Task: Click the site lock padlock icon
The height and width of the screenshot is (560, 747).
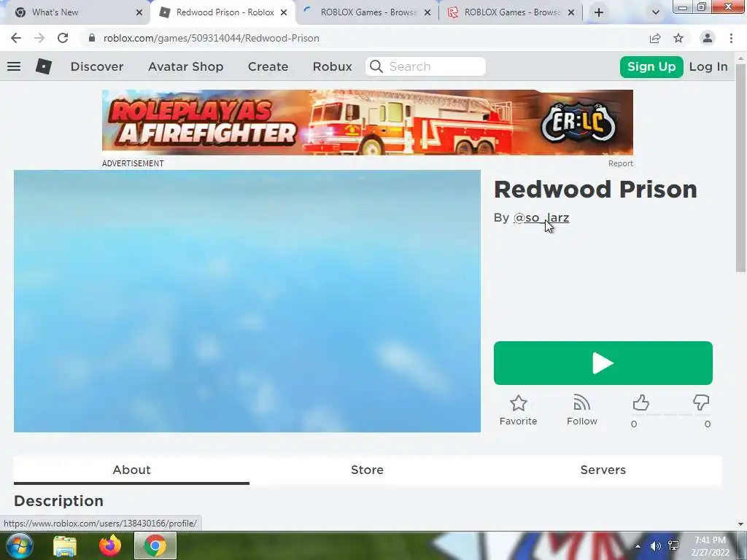Action: [x=91, y=38]
